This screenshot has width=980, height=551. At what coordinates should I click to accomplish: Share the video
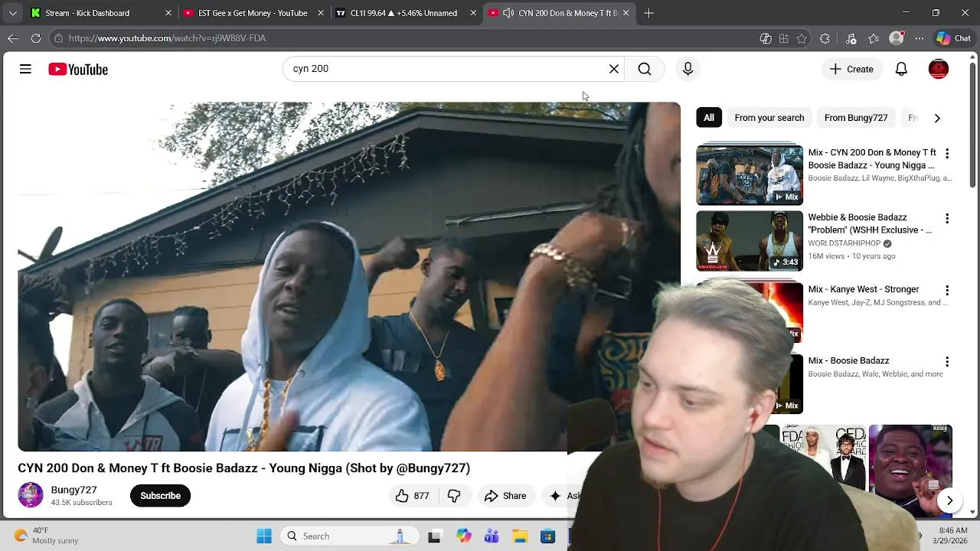(x=505, y=496)
